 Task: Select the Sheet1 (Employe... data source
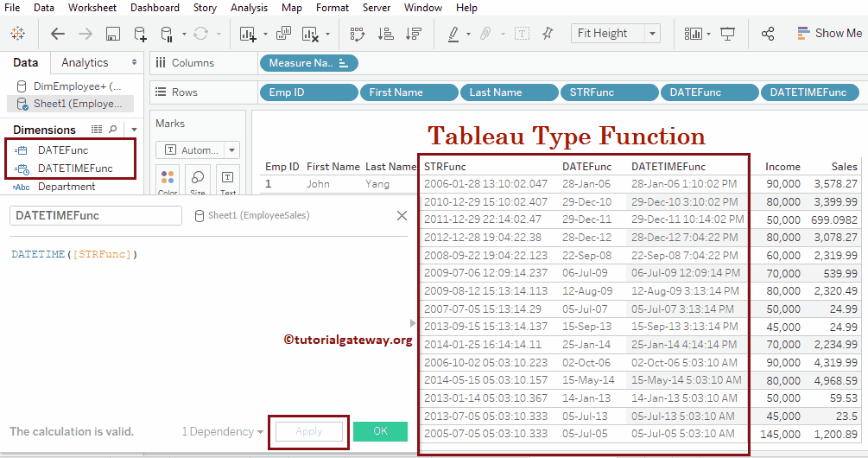tap(71, 104)
